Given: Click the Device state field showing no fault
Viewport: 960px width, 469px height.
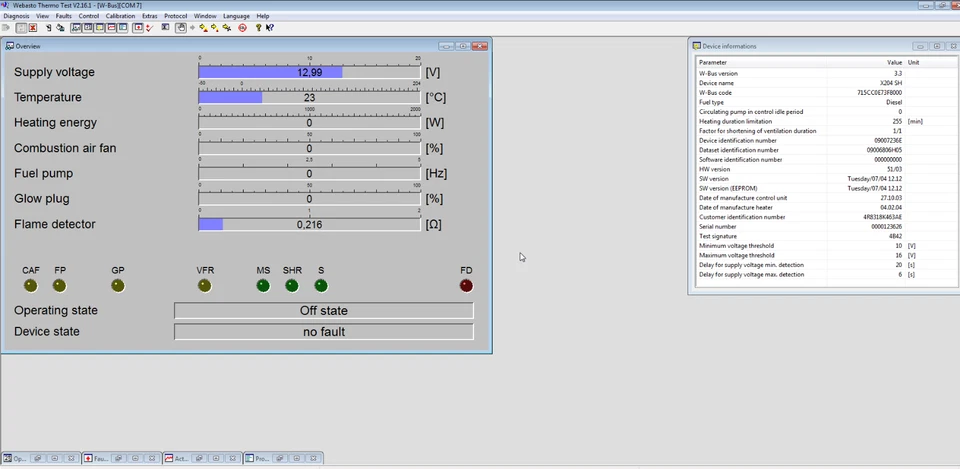Looking at the screenshot, I should pos(324,332).
